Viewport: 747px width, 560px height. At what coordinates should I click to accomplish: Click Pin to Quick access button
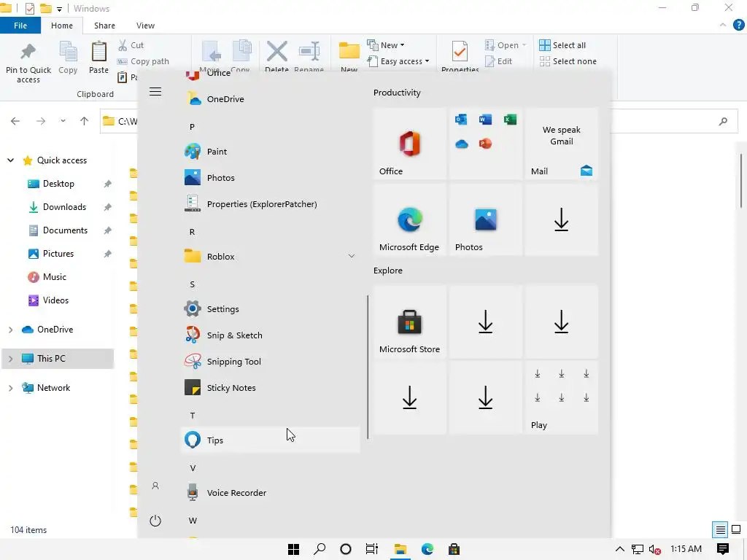click(x=28, y=63)
